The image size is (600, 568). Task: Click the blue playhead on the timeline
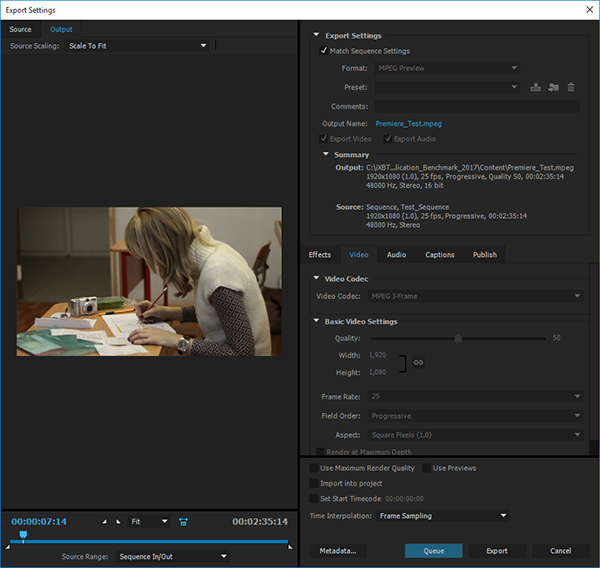click(23, 536)
